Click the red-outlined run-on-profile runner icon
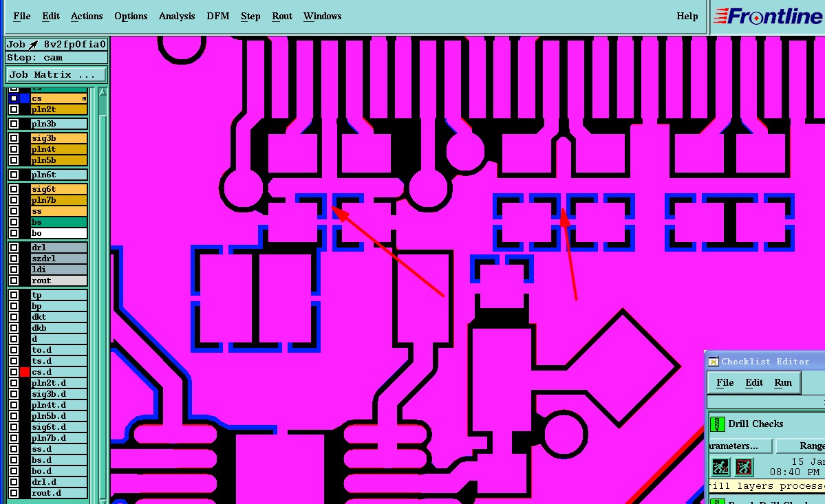Screen dimensions: 825x504 [743, 467]
